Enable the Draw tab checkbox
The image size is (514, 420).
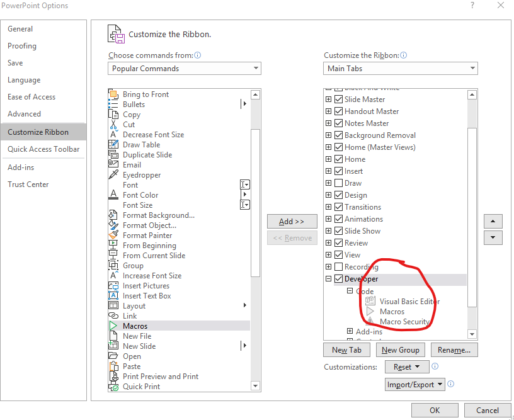(338, 183)
